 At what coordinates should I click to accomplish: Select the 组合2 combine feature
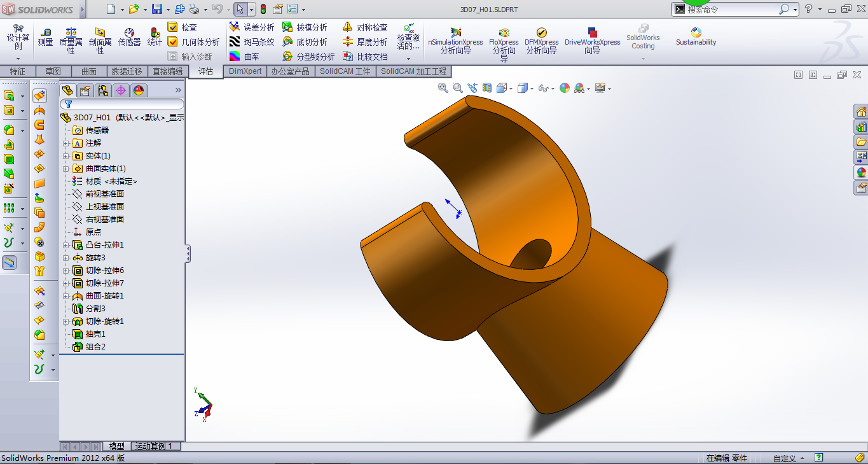point(88,347)
